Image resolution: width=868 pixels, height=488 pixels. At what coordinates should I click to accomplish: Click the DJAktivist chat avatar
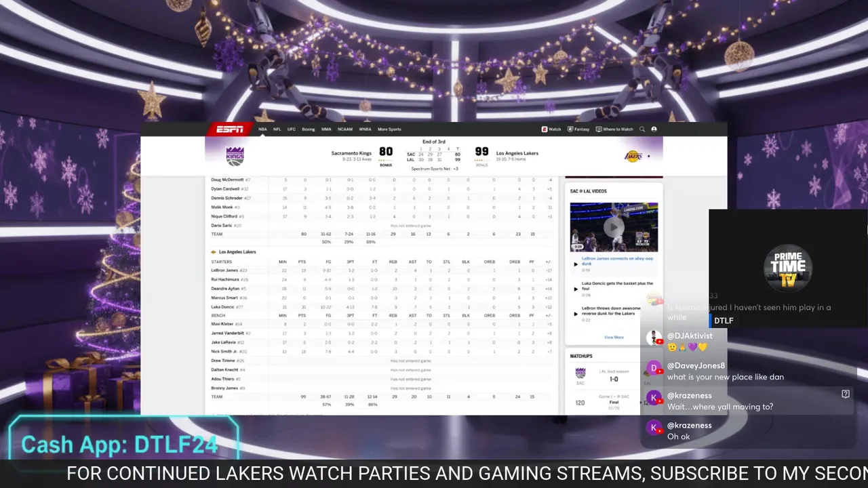[x=654, y=338]
